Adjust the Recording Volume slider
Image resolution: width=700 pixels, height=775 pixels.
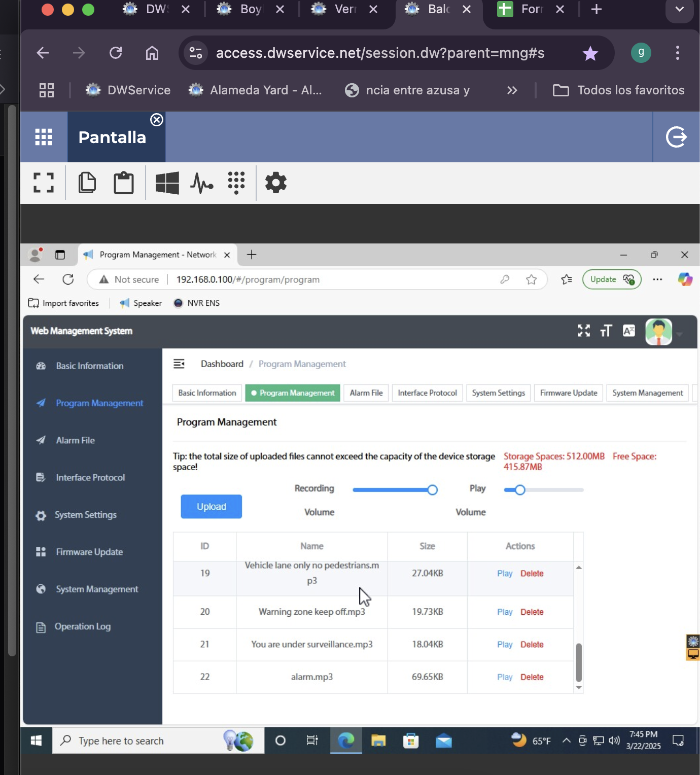(x=395, y=490)
